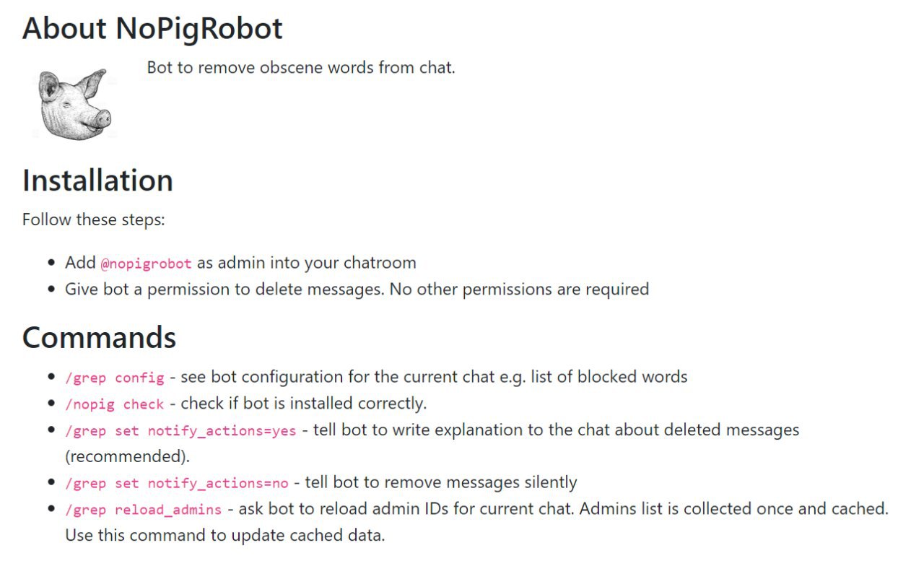The height and width of the screenshot is (561, 924).
Task: Click 'No other permissions are required' text
Action: point(520,290)
